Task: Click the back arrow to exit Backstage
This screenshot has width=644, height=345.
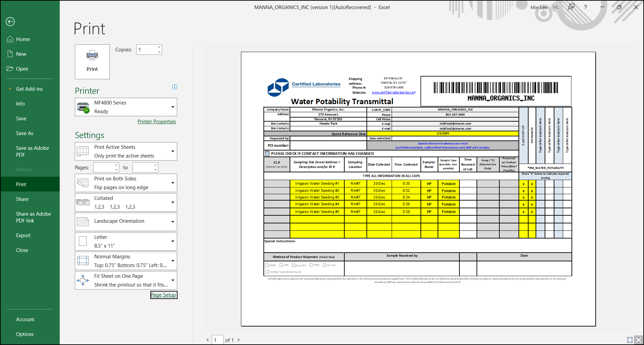Action: (x=10, y=21)
